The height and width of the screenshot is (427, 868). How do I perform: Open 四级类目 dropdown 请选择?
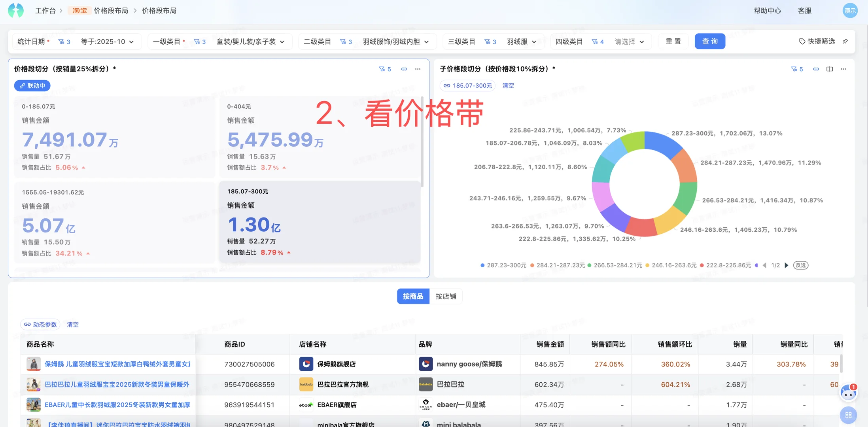630,42
